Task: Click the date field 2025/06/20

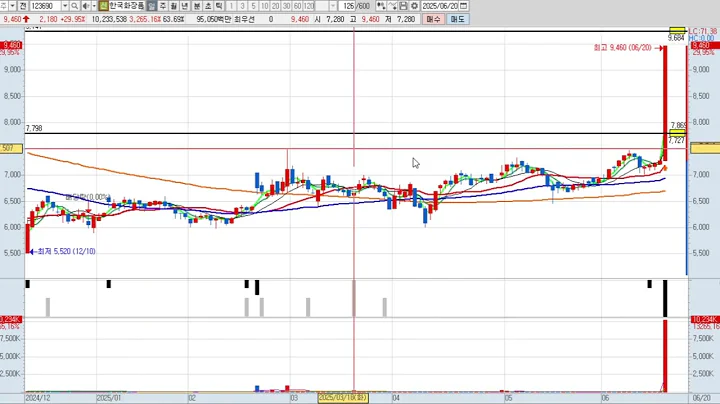Action: (x=440, y=6)
